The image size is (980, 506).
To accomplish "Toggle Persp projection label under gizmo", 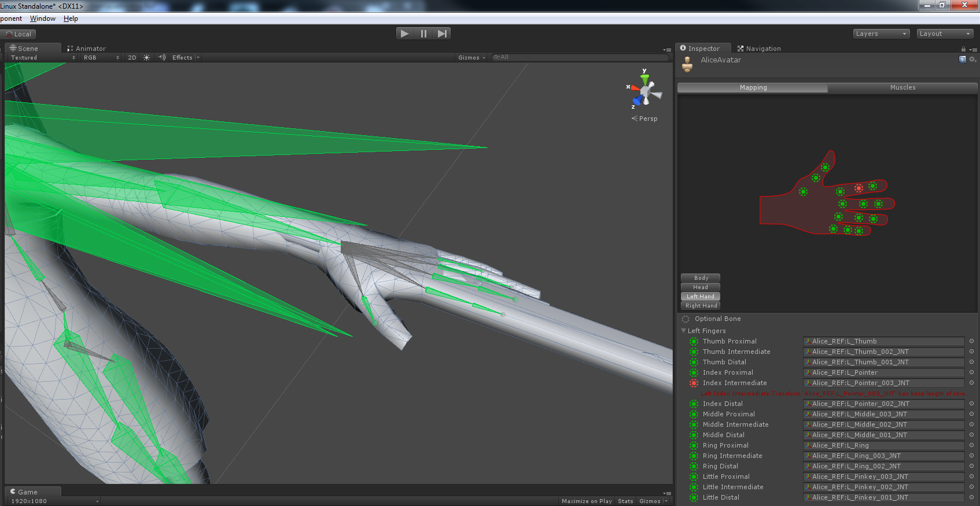I will point(644,119).
